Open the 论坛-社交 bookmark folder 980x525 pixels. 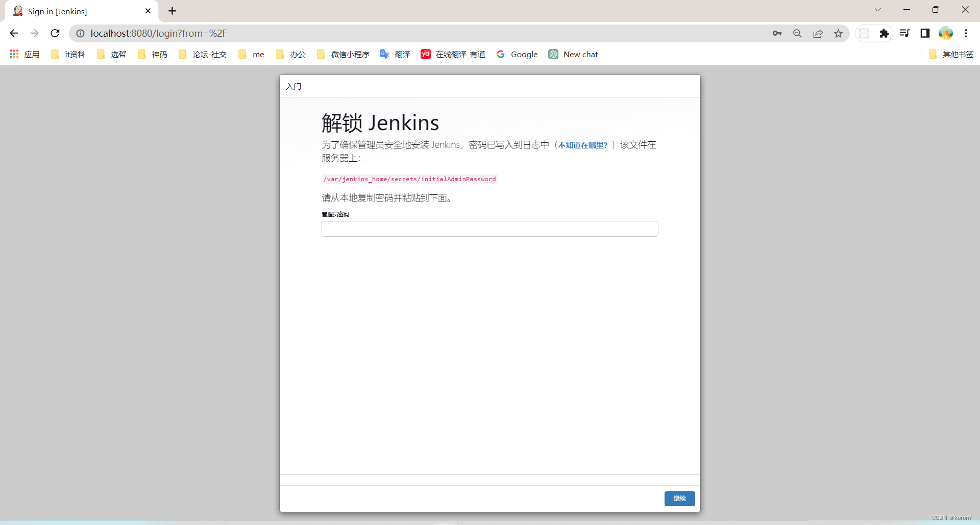[x=203, y=54]
